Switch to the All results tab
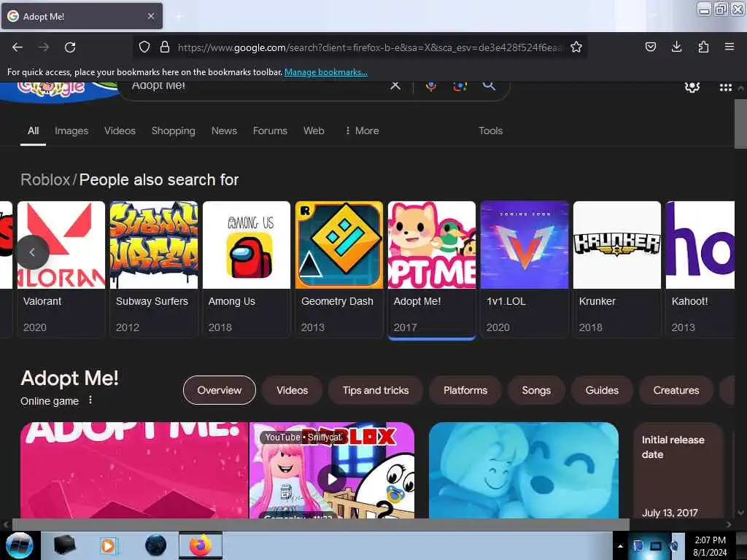The height and width of the screenshot is (560, 747). click(x=33, y=131)
